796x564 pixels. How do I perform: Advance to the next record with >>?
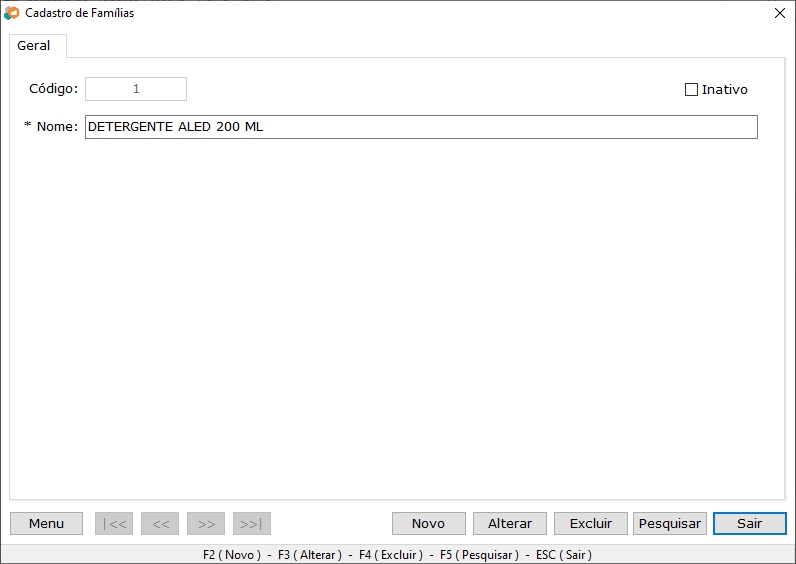[206, 523]
